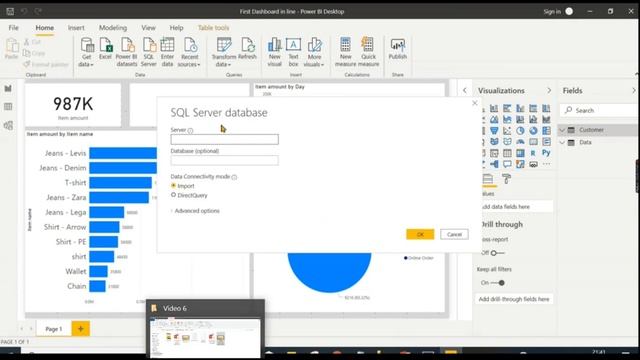Select the Decomposition tree visual
640x360 pixels.
[494, 164]
